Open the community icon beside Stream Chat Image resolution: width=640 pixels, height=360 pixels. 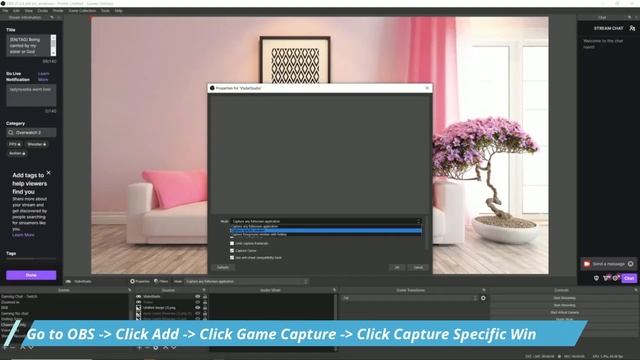(632, 28)
